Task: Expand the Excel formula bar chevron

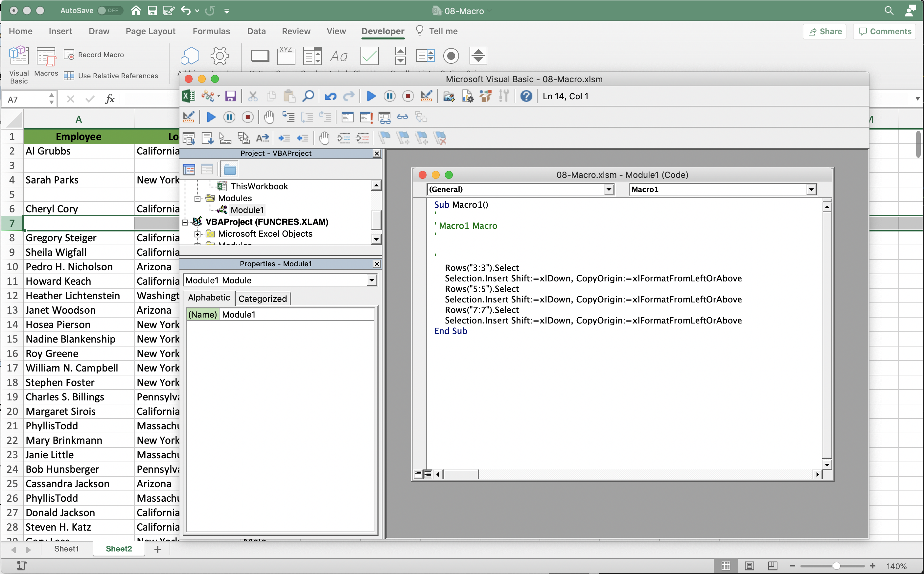Action: pos(917,99)
